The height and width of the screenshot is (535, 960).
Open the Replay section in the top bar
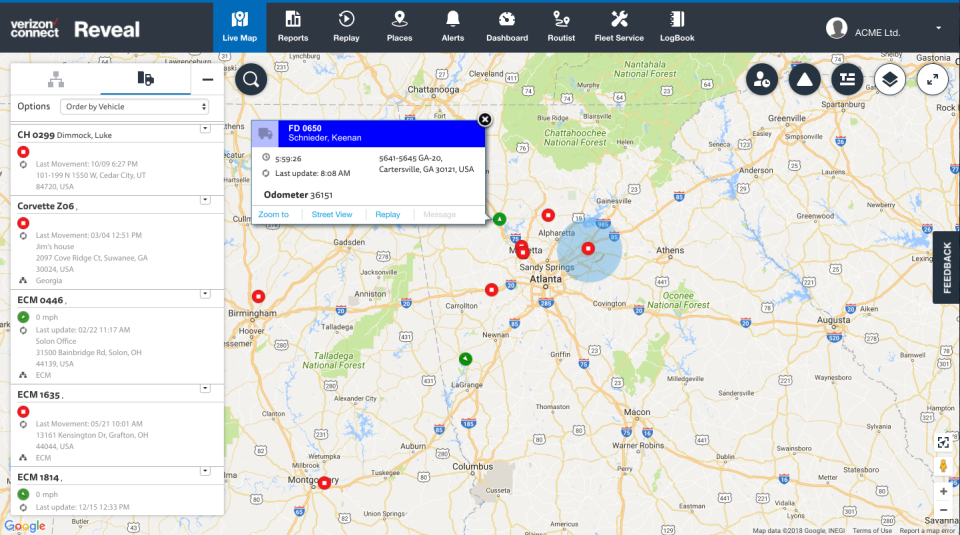tap(346, 27)
